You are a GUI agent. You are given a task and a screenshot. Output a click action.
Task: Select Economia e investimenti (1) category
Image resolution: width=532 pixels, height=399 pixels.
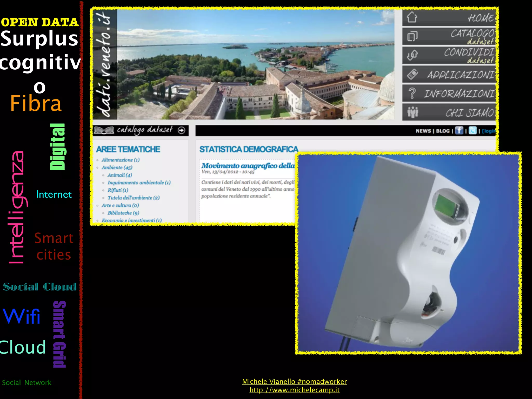pyautogui.click(x=132, y=220)
